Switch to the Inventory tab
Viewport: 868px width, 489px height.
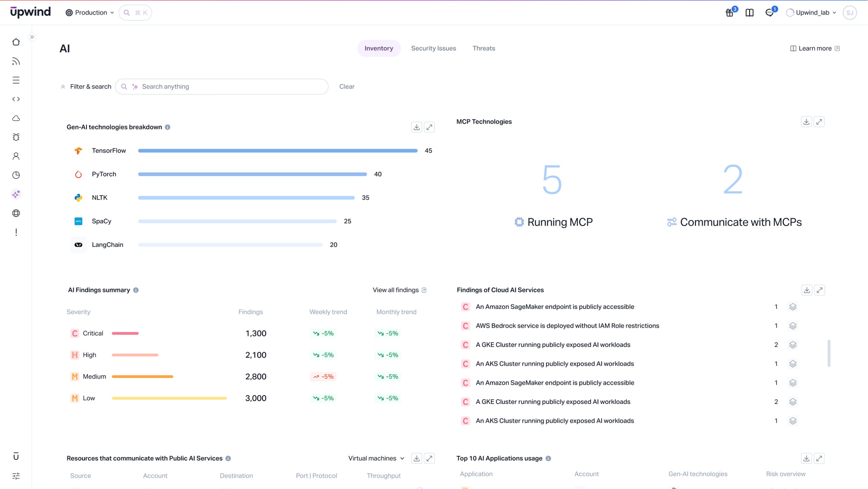point(379,48)
